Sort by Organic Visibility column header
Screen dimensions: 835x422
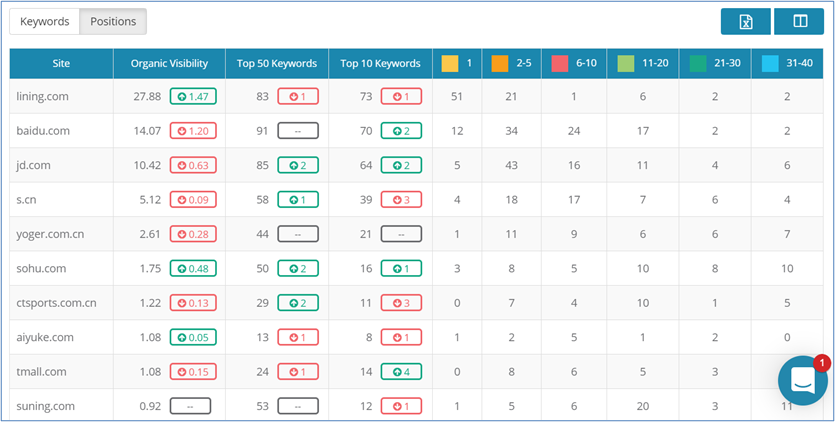tap(169, 63)
